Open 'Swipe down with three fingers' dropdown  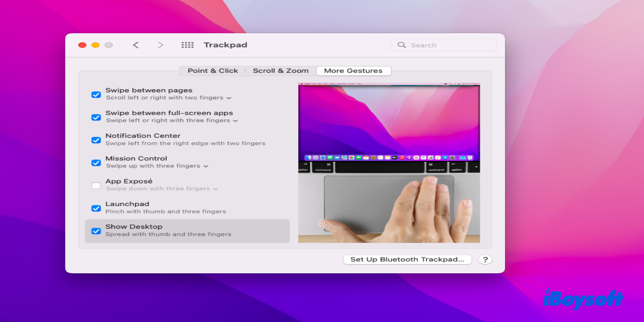162,189
